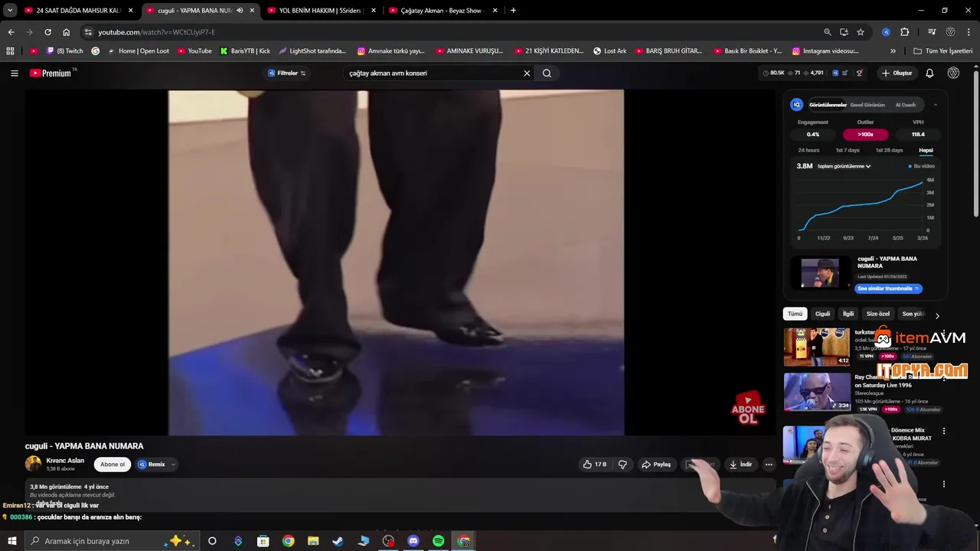Open YouTube notifications bell
980x551 pixels.
(929, 73)
